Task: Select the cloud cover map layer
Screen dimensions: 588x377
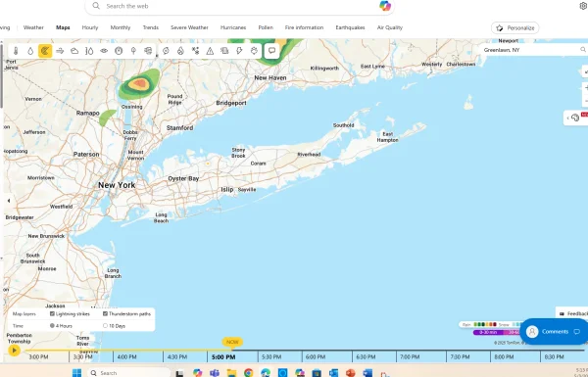Action: (x=74, y=51)
